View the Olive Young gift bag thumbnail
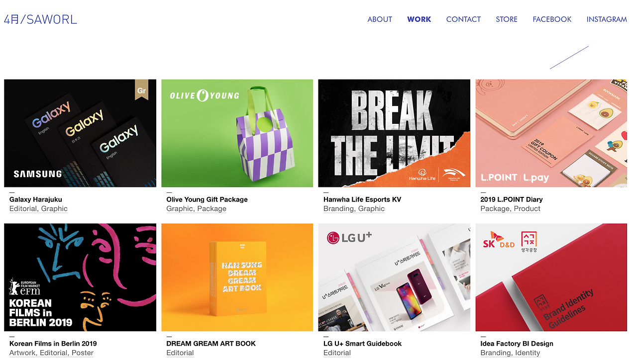The width and height of the screenshot is (637, 364). [x=237, y=133]
